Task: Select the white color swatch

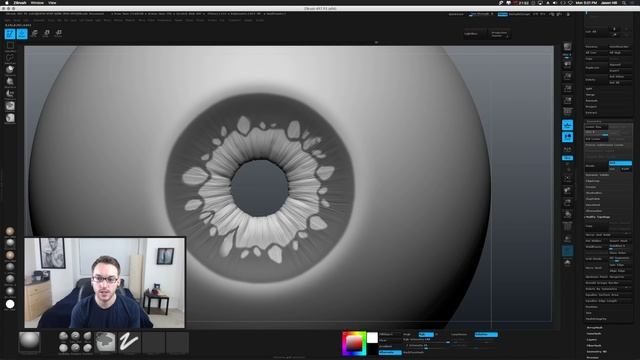Action: click(x=372, y=338)
